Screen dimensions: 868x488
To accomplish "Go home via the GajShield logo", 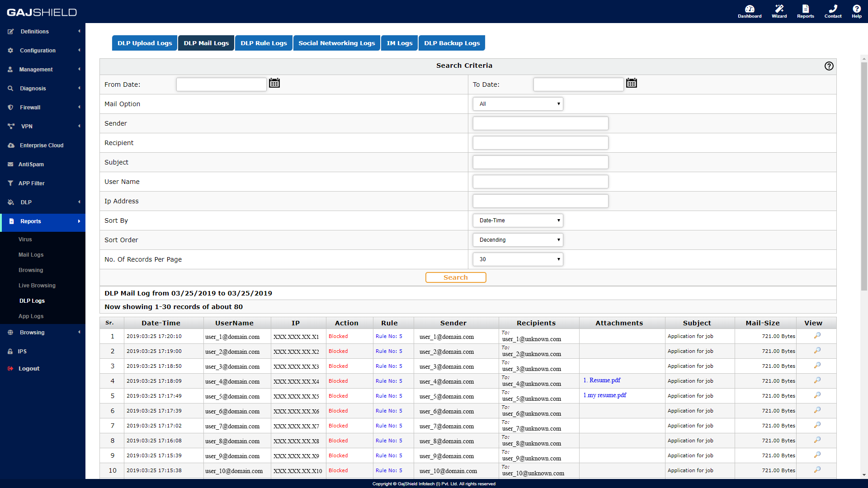I will [x=42, y=12].
